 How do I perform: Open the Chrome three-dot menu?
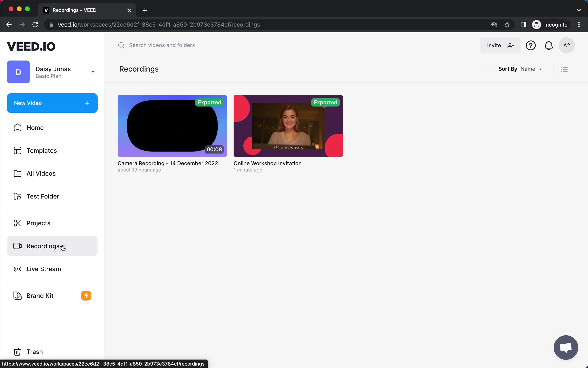(x=579, y=25)
